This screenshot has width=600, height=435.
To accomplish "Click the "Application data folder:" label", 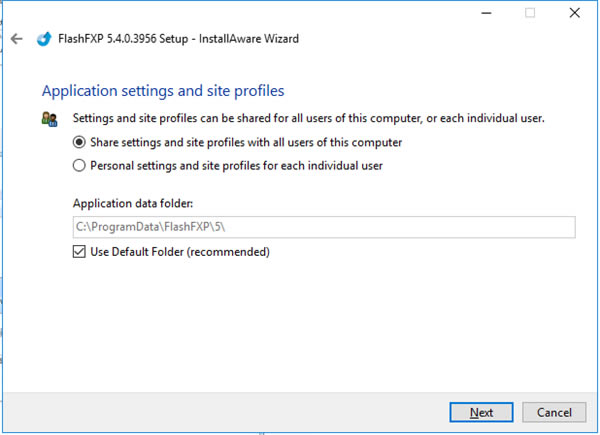I will tap(139, 204).
